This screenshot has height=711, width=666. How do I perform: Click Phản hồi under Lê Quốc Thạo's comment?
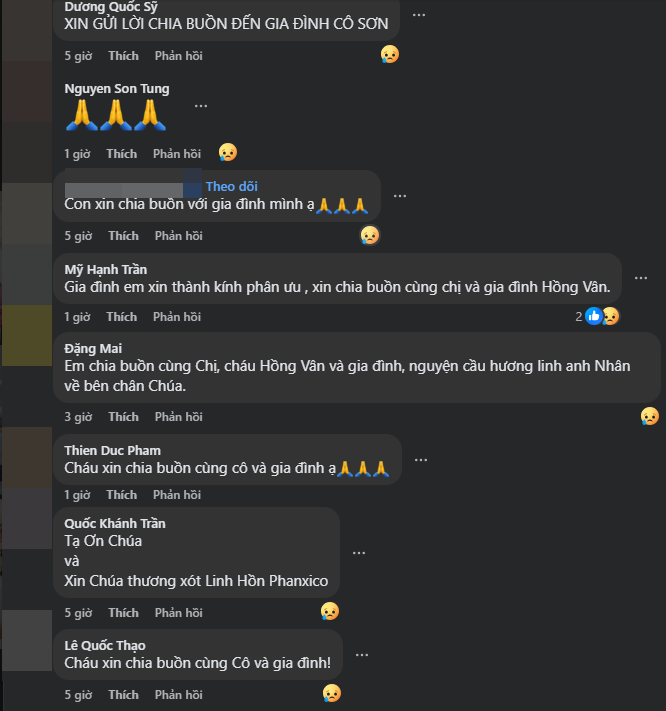(179, 695)
